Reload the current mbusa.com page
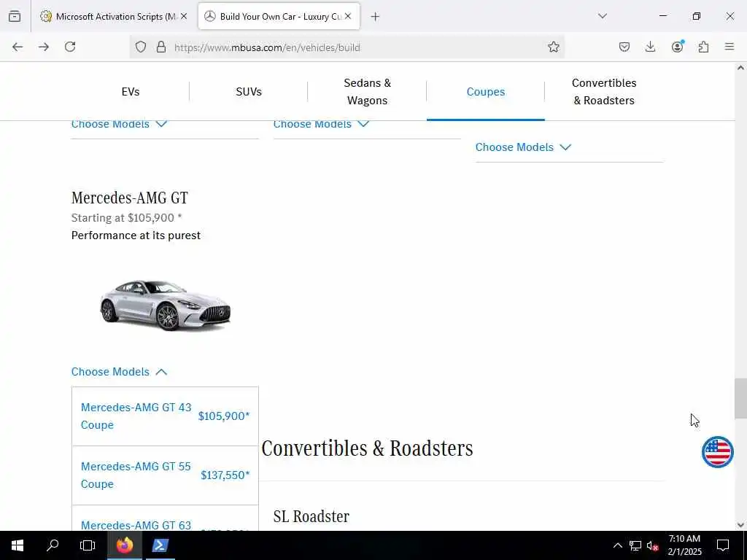The height and width of the screenshot is (560, 747). pos(70,47)
